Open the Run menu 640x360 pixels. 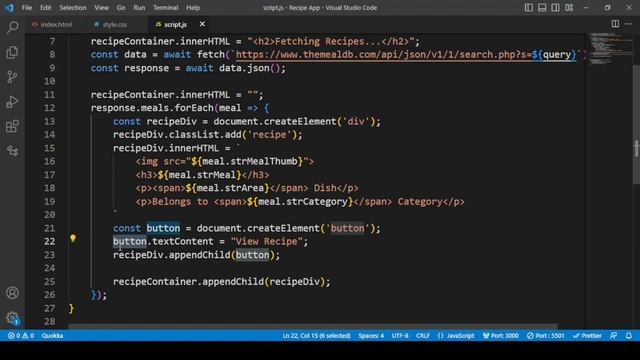(x=139, y=7)
